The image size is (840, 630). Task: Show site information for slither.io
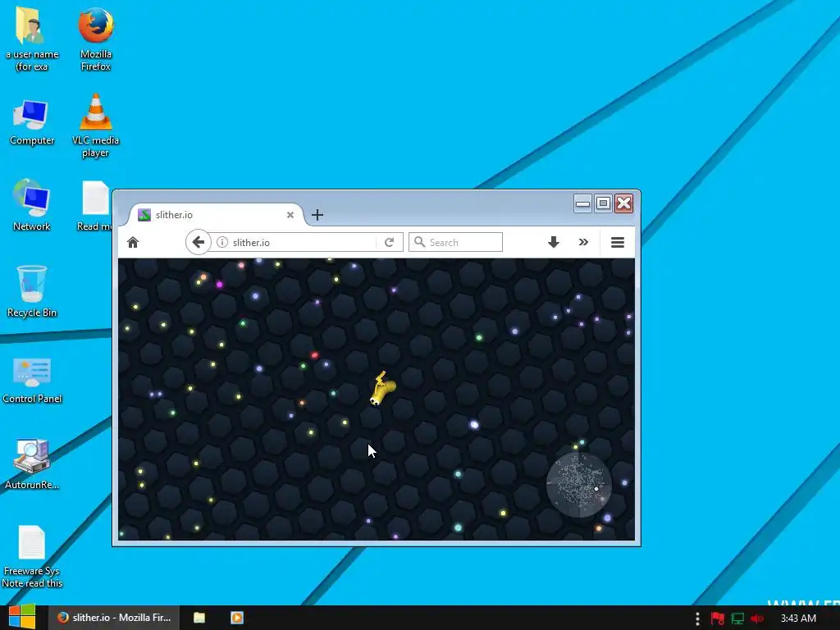click(x=221, y=242)
